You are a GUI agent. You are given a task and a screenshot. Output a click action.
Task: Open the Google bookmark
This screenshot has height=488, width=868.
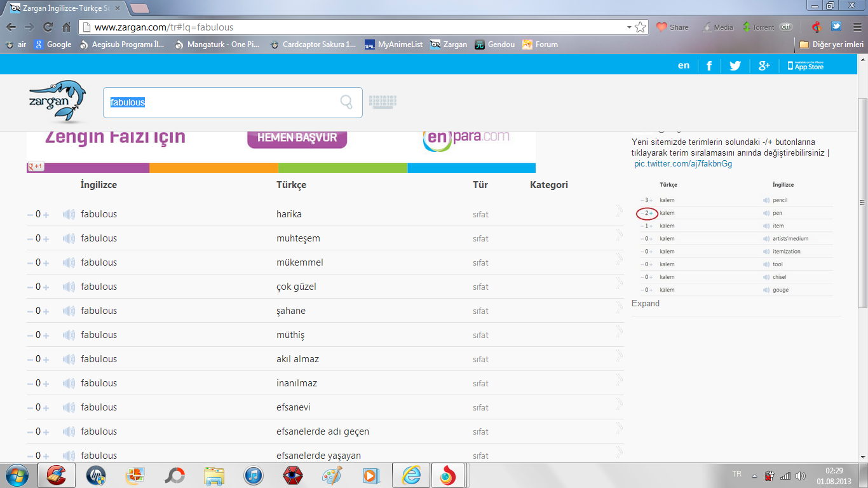[53, 44]
